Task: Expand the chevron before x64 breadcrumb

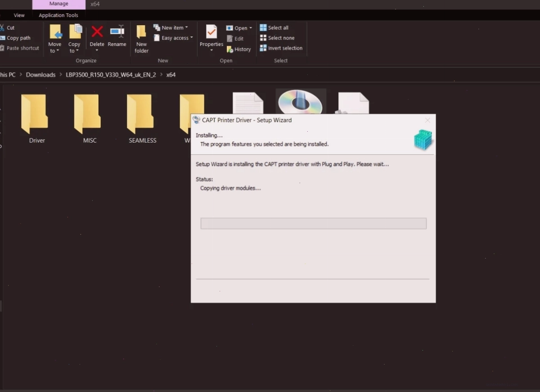Action: [161, 75]
